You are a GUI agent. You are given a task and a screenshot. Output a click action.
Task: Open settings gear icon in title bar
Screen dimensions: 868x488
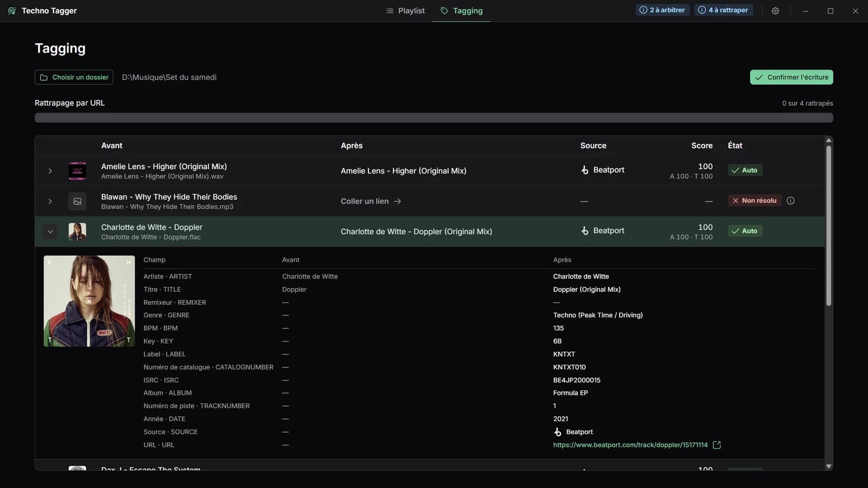(775, 11)
